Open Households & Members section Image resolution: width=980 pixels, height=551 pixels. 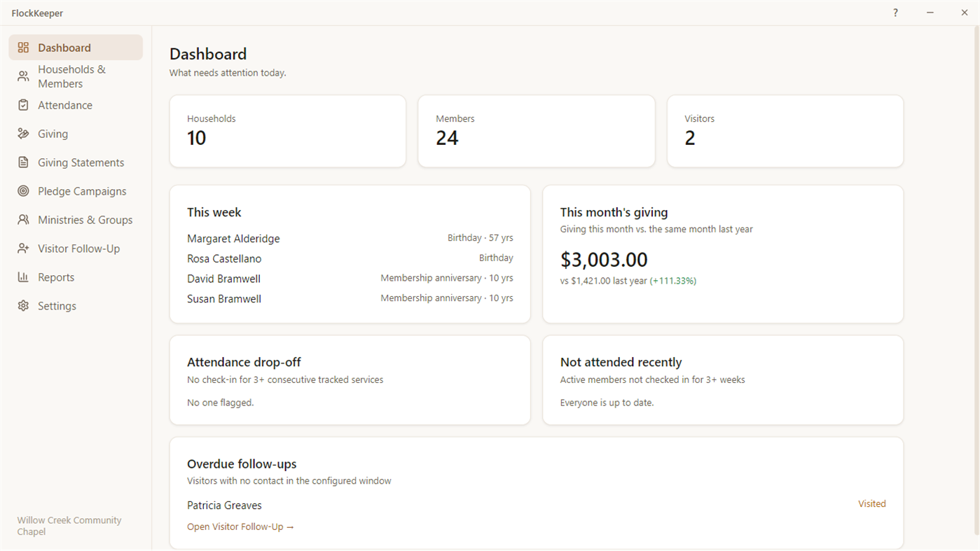(x=76, y=76)
